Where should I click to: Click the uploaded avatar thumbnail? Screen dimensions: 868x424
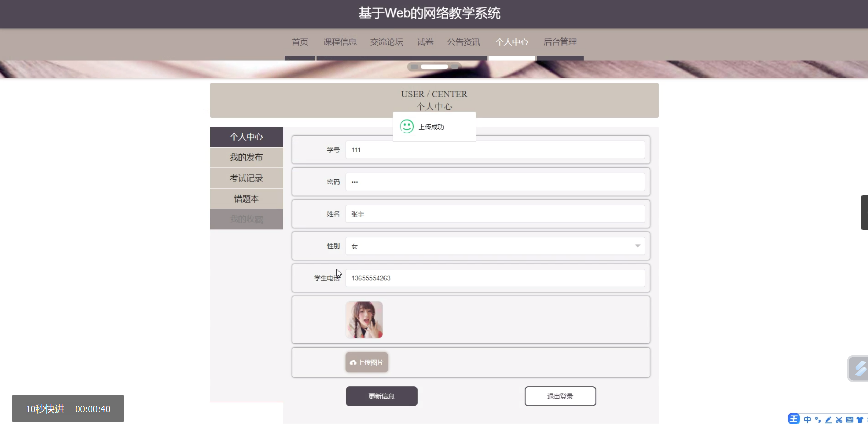click(364, 320)
